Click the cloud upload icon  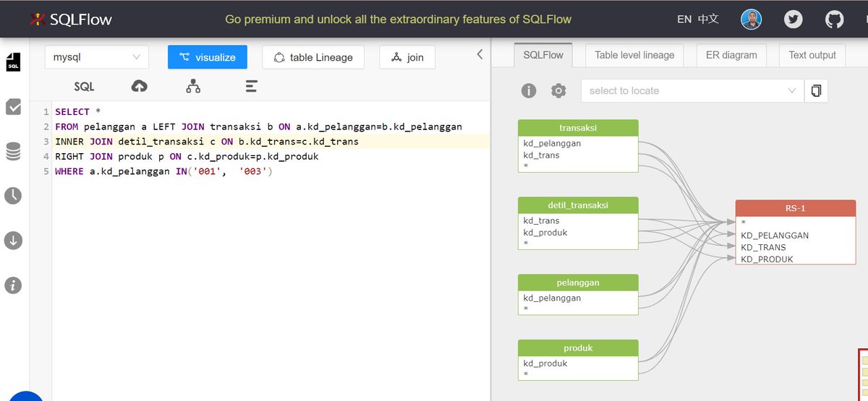pos(139,87)
